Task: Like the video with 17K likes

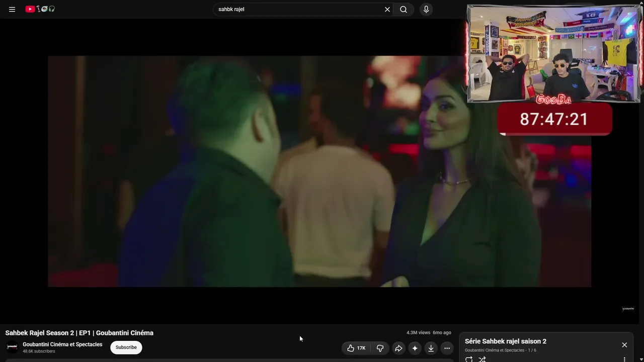Action: pos(356,348)
